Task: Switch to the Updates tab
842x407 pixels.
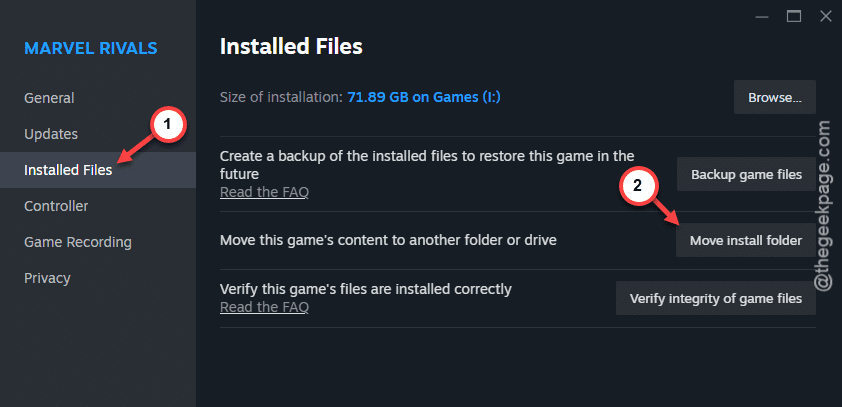Action: pos(51,134)
